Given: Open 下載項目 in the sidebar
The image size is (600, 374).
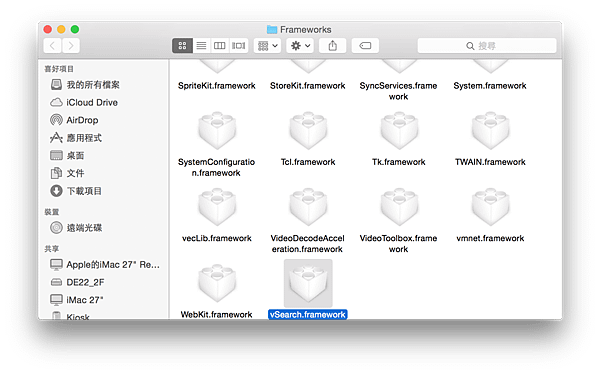Looking at the screenshot, I should pyautogui.click(x=76, y=191).
